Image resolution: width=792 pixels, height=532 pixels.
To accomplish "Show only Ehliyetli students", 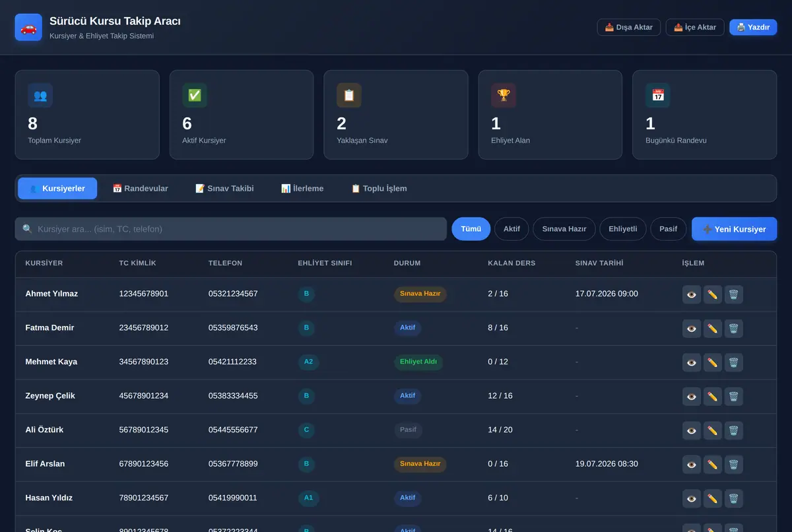I will pyautogui.click(x=623, y=229).
